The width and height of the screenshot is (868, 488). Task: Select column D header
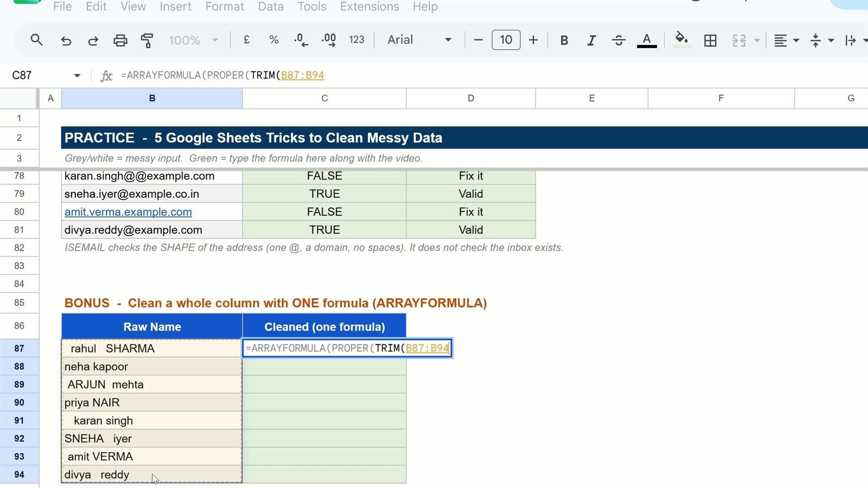click(471, 98)
